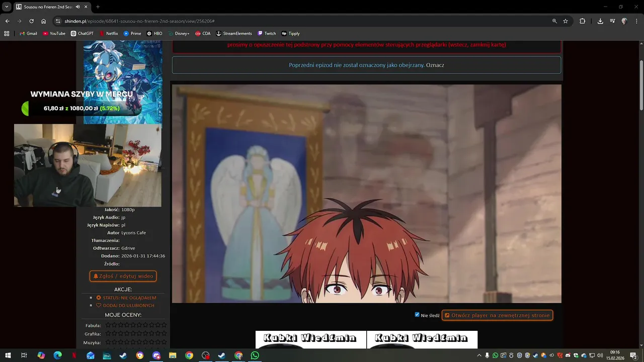
Task: Open the Prime bookmark
Action: 132,33
